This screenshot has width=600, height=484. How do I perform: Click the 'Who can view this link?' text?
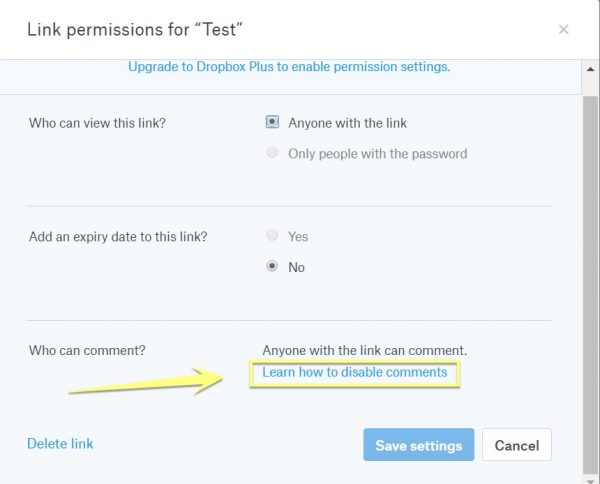tap(97, 123)
